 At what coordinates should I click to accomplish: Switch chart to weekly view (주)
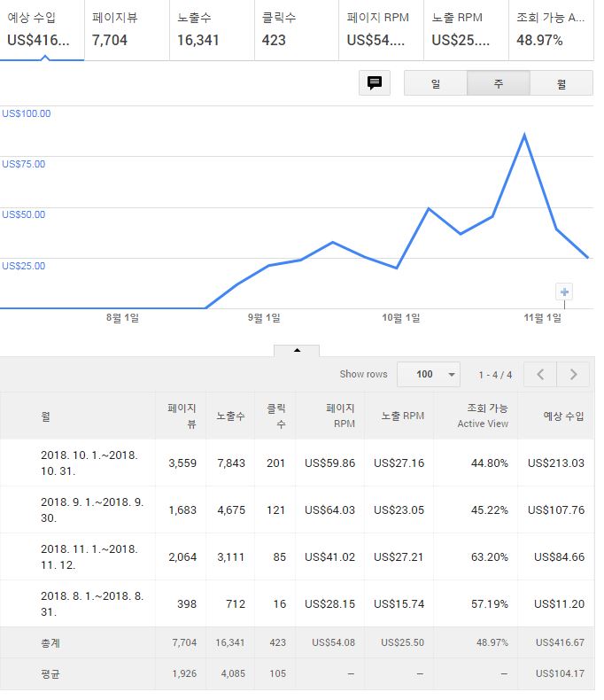point(499,83)
